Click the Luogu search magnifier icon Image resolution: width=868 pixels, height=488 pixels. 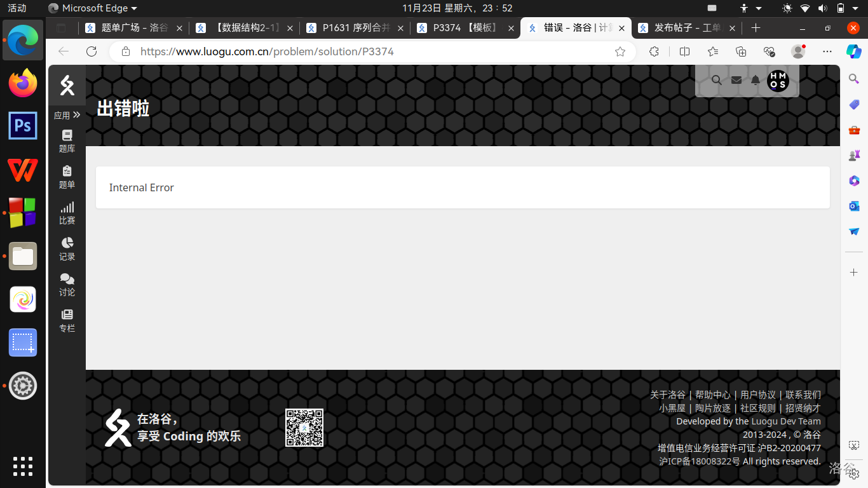(x=716, y=80)
